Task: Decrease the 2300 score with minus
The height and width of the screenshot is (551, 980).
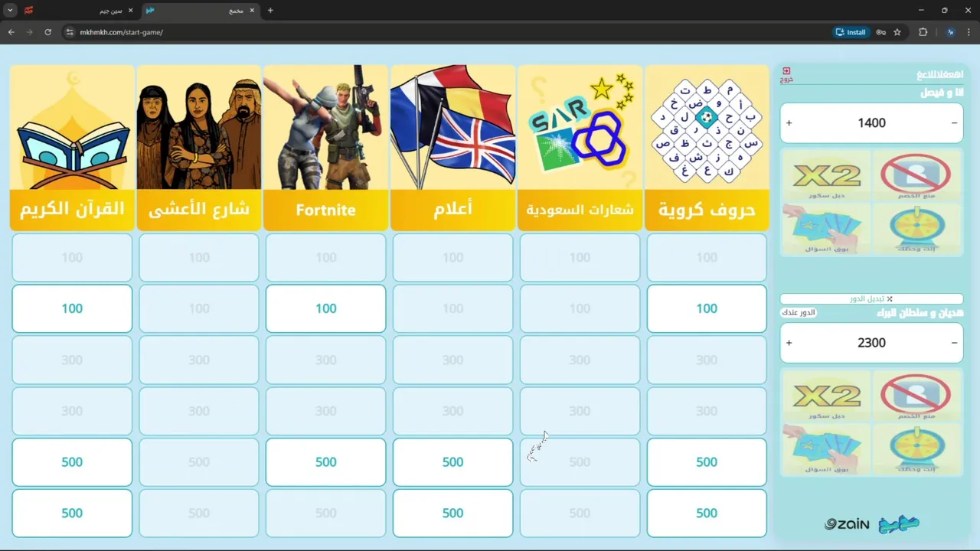Action: (954, 343)
